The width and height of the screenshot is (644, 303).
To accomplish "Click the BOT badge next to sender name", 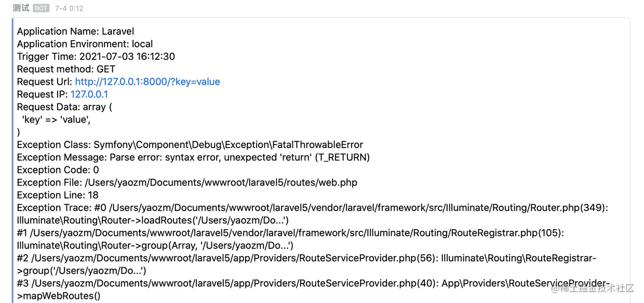I will coord(42,8).
